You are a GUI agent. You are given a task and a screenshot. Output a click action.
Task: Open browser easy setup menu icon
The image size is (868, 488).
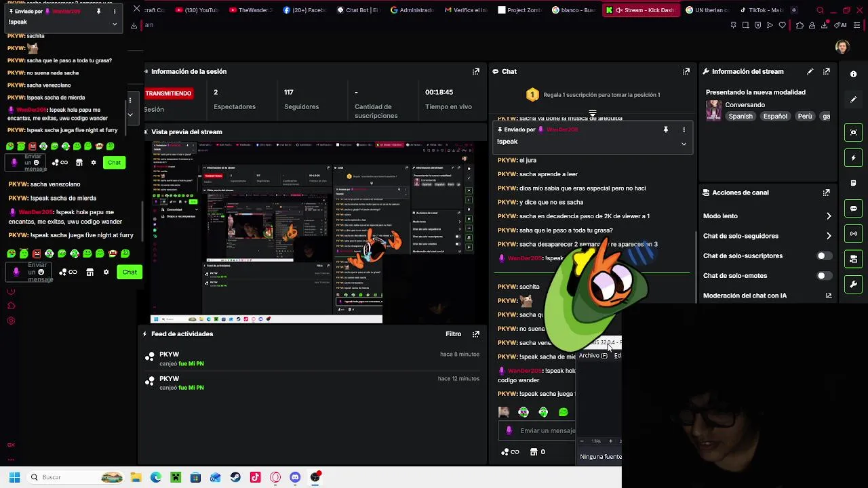pos(858,25)
